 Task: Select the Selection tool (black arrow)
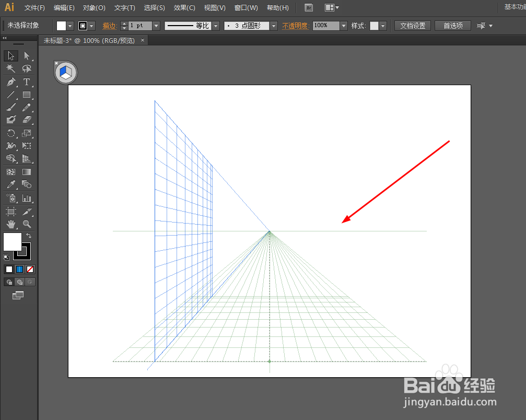(11, 56)
